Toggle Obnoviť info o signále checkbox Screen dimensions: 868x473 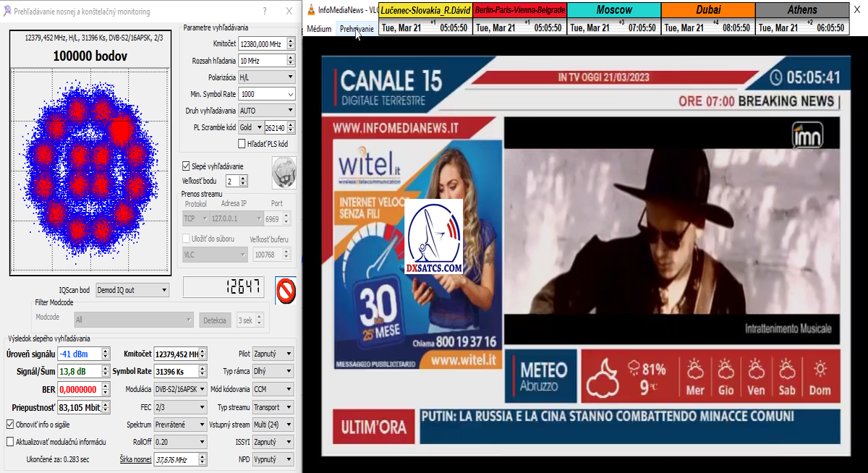pos(10,425)
